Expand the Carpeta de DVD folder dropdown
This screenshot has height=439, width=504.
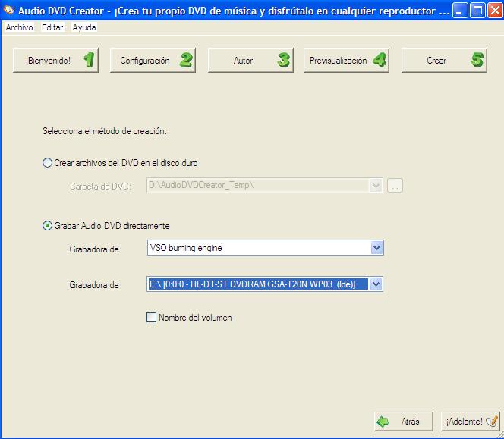376,186
